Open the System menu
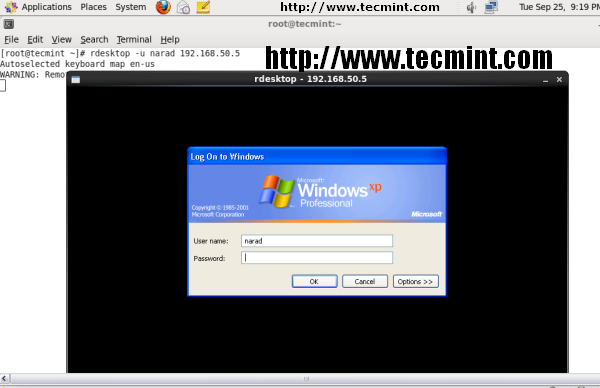Viewport: 600px width, 388px height. [131, 7]
